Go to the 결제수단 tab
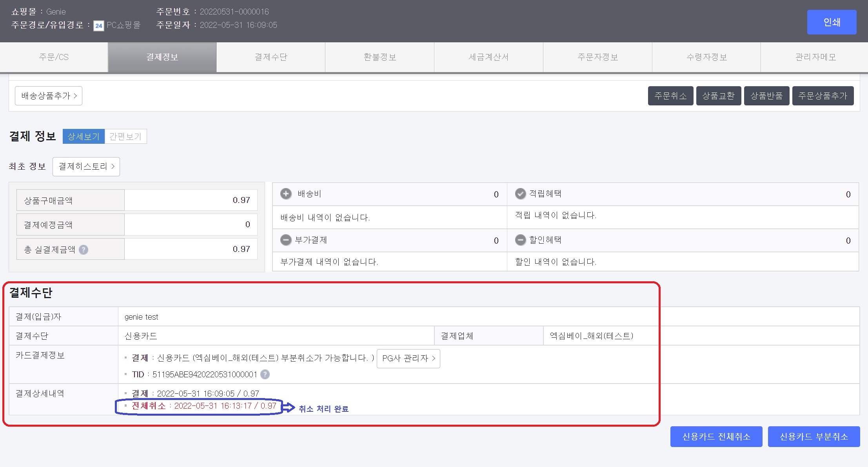The image size is (868, 467). 271,57
